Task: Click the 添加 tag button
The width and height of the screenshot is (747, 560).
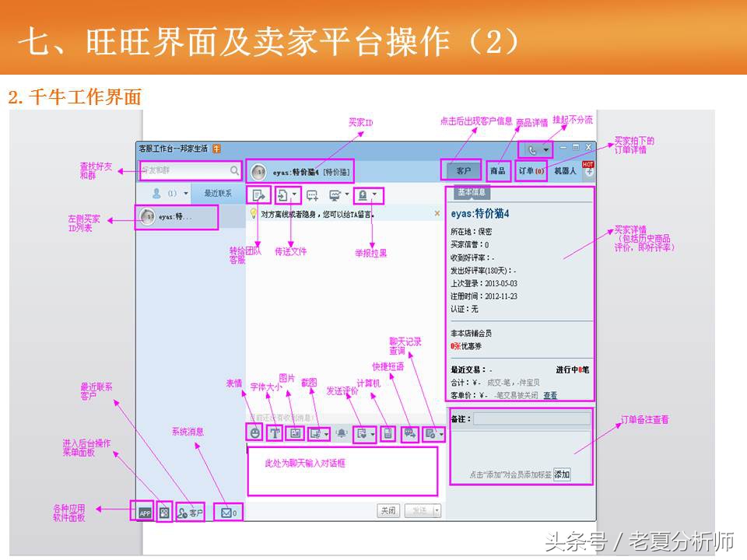Action: [x=561, y=474]
